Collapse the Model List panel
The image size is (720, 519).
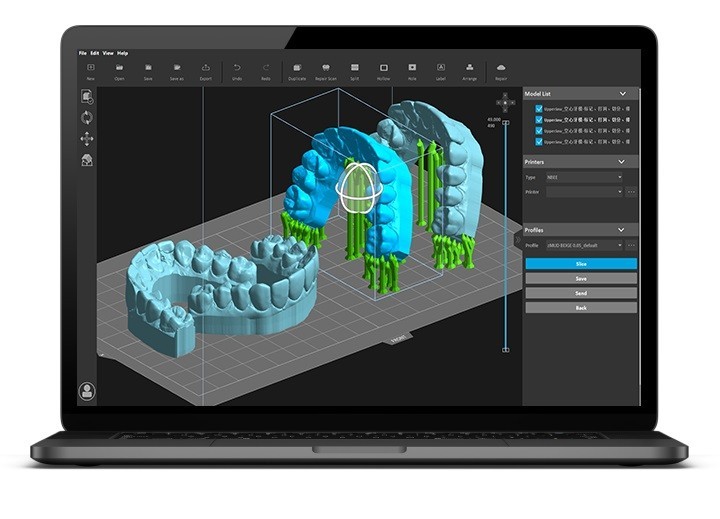tap(623, 94)
